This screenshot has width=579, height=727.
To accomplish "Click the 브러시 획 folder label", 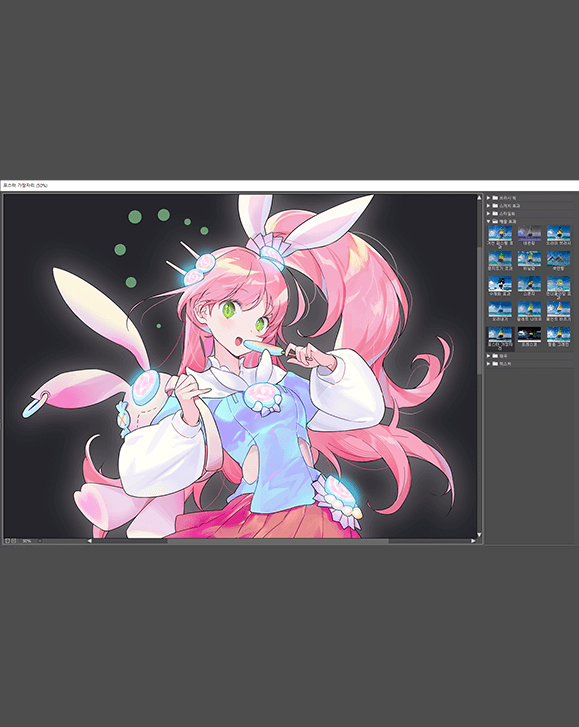I will (508, 198).
